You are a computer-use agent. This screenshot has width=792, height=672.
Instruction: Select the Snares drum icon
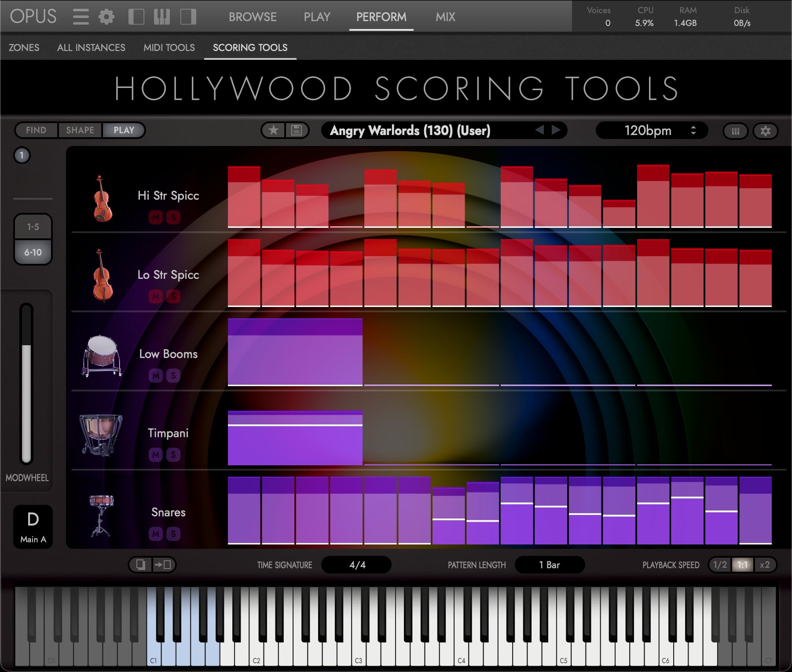point(101,515)
